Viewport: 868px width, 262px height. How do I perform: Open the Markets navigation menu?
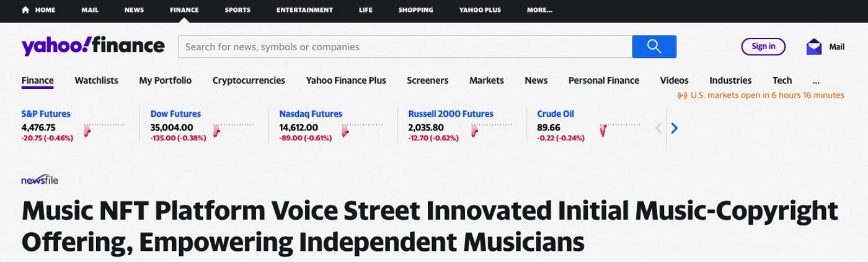click(x=487, y=80)
